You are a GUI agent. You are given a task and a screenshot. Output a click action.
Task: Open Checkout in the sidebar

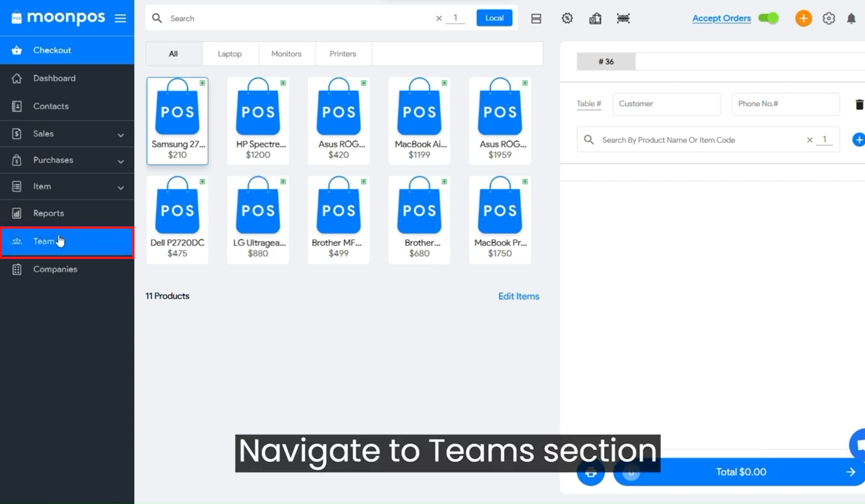[x=67, y=50]
